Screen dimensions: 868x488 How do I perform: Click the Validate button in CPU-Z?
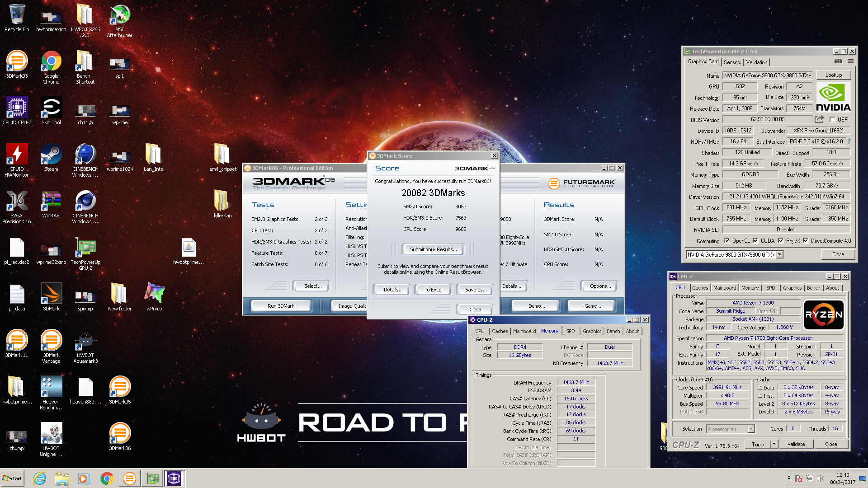point(796,444)
